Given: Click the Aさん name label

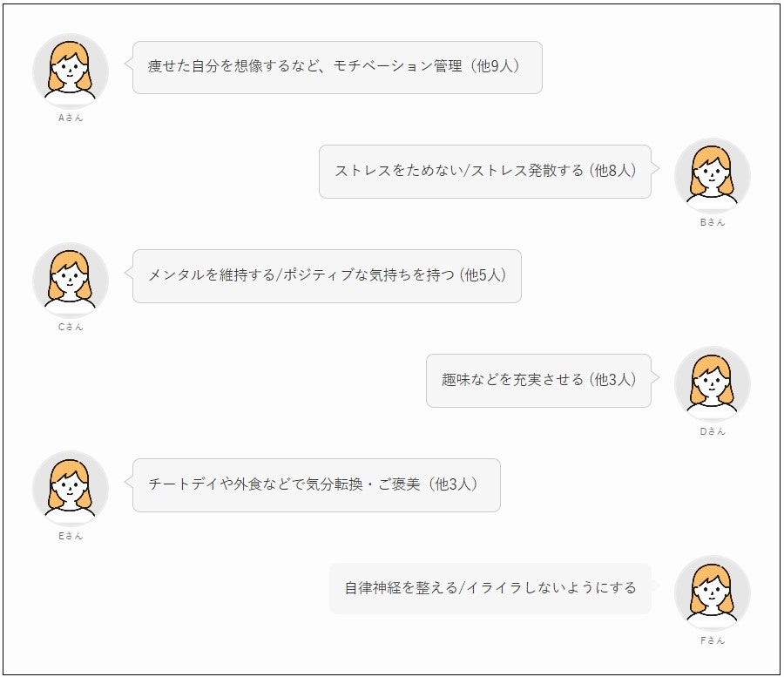Looking at the screenshot, I should point(71,118).
